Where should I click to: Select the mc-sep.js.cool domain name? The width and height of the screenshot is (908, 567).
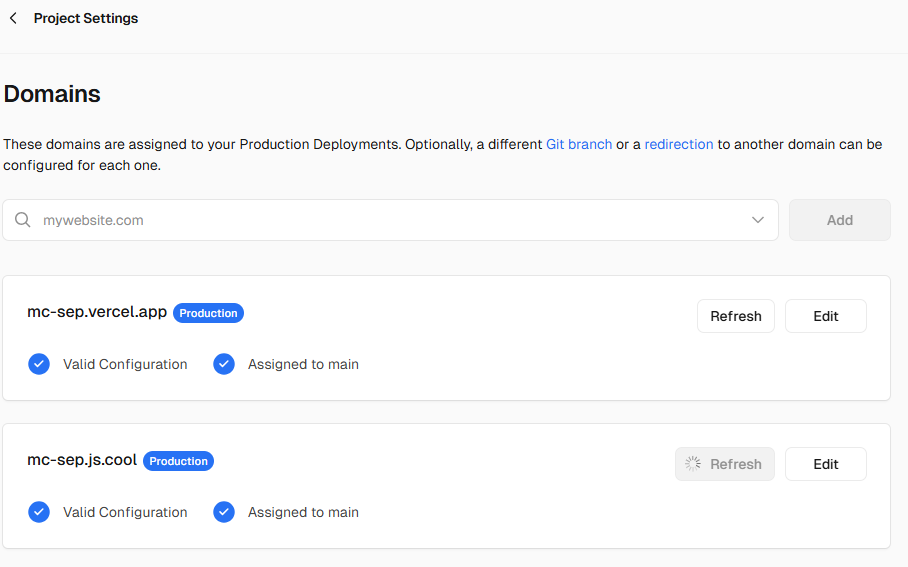(x=82, y=460)
